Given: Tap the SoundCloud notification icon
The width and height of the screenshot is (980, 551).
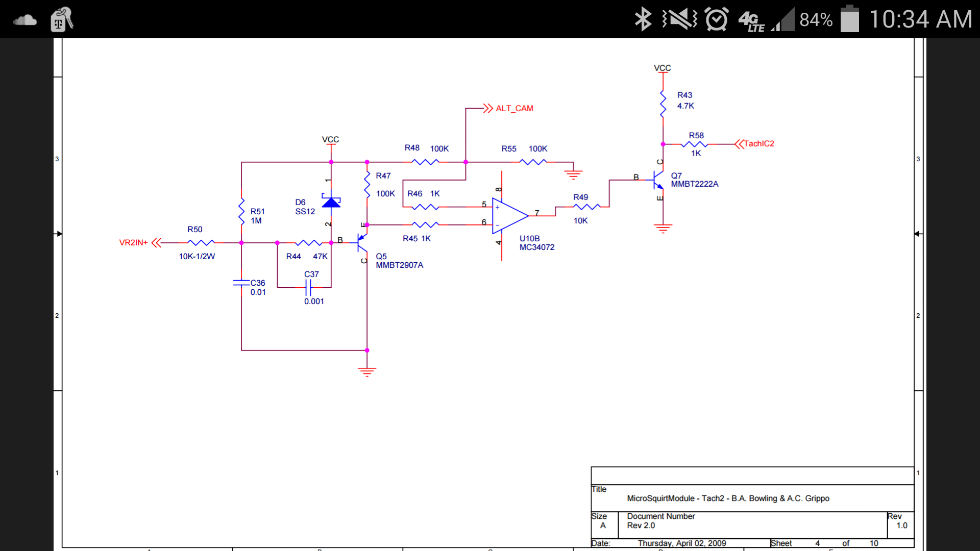Looking at the screenshot, I should 25,20.
